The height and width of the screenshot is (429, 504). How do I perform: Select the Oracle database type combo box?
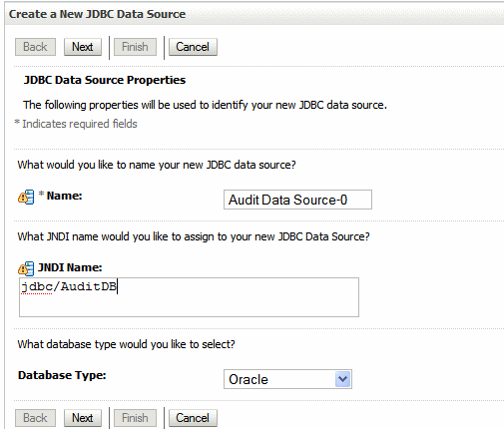287,379
